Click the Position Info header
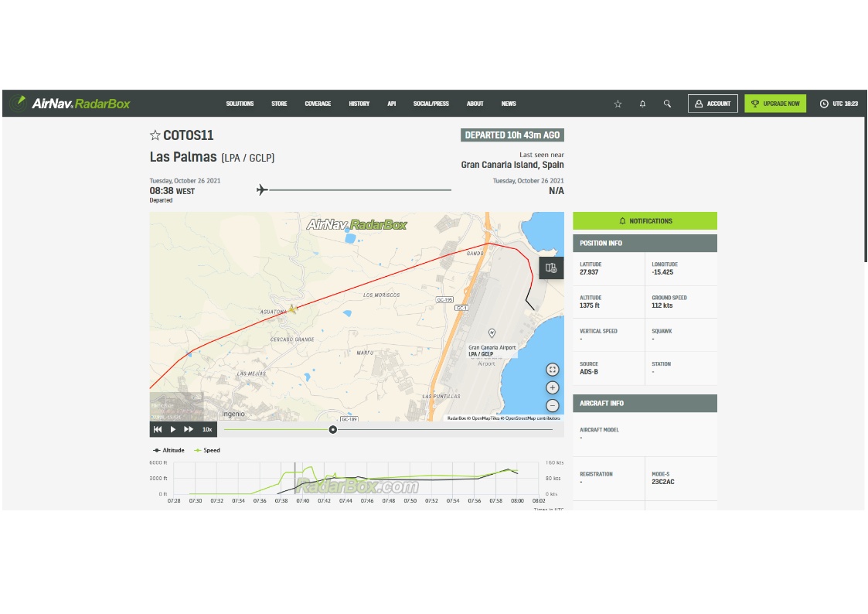Image resolution: width=868 pixels, height=614 pixels. pyautogui.click(x=645, y=243)
